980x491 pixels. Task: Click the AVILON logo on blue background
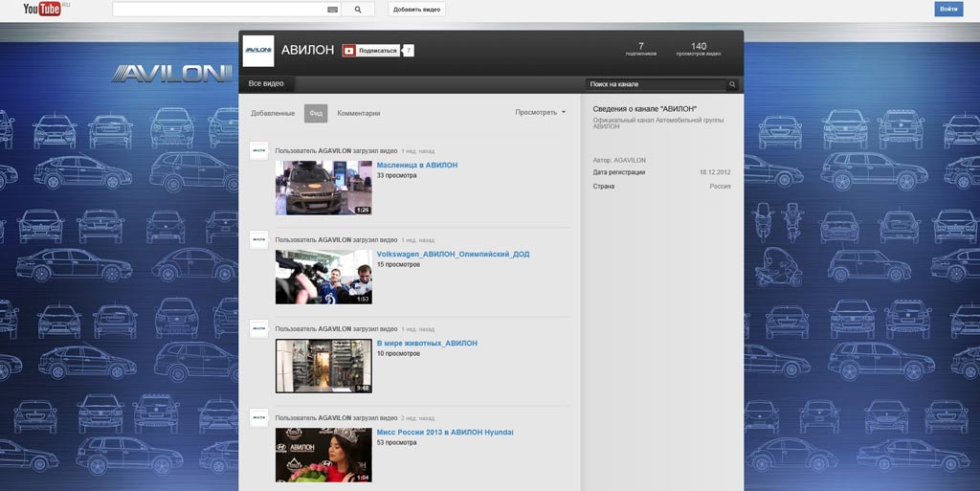tap(172, 74)
